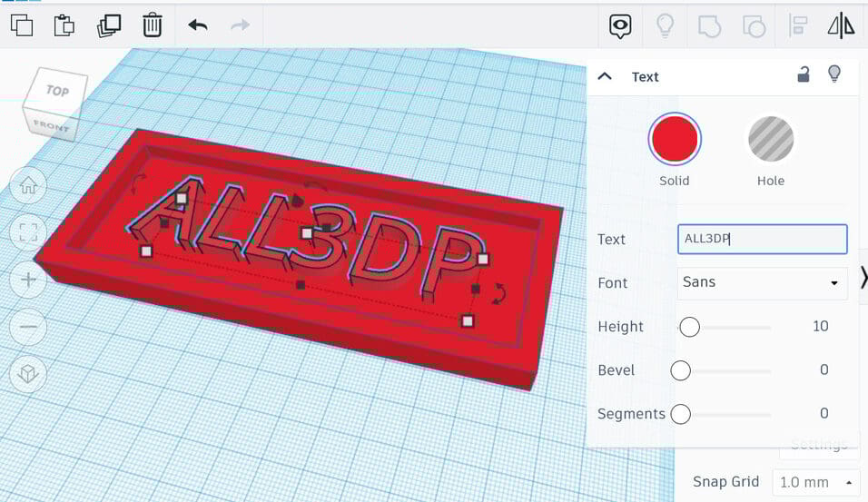Delete selection with trash icon

point(153,25)
